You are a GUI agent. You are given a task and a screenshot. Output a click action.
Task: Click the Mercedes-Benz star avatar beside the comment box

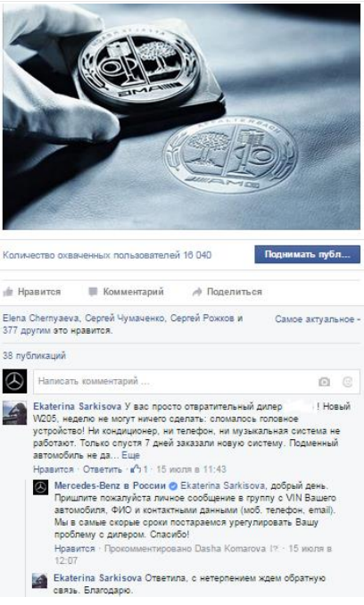click(x=14, y=381)
